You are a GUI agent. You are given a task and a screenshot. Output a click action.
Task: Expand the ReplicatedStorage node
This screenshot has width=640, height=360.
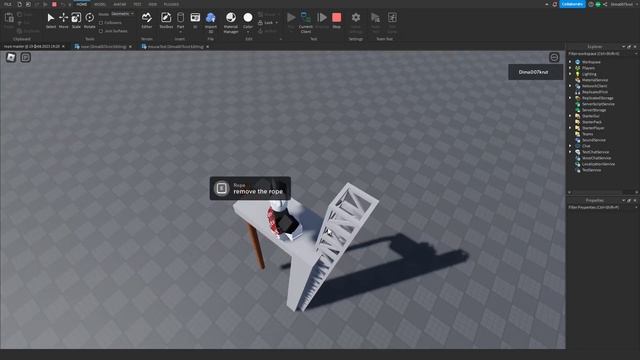(x=570, y=98)
